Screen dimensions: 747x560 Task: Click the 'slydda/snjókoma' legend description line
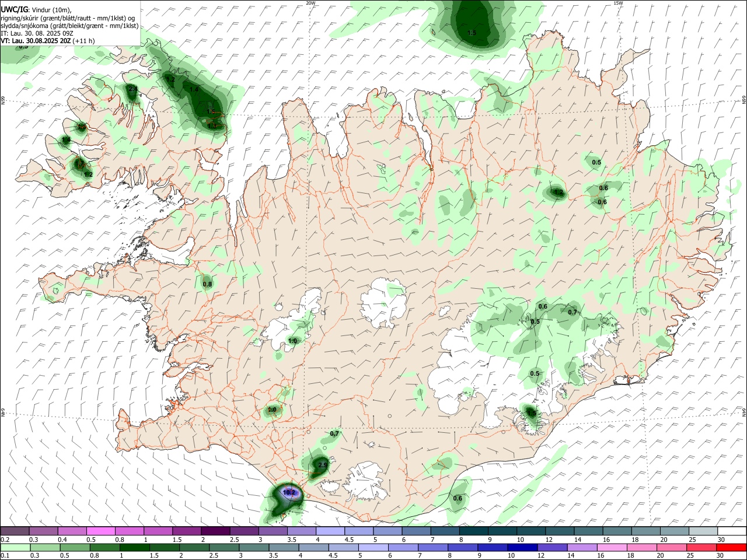[x=69, y=26]
